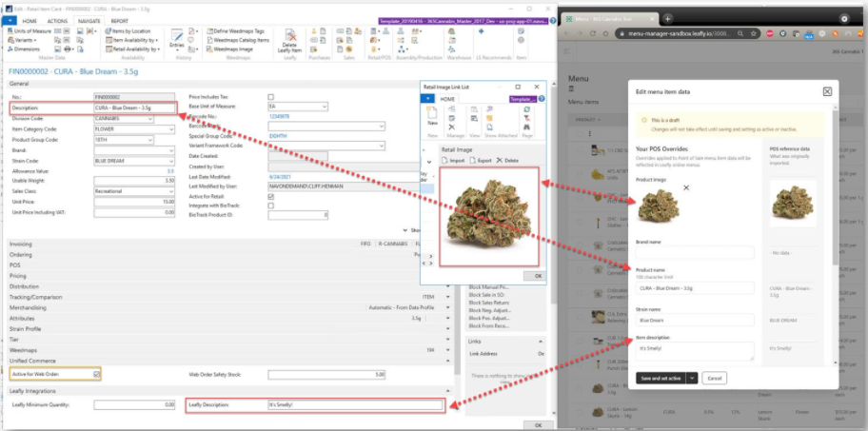868x431 pixels.
Task: Close the Edit menu item data dialog
Action: coord(827,92)
